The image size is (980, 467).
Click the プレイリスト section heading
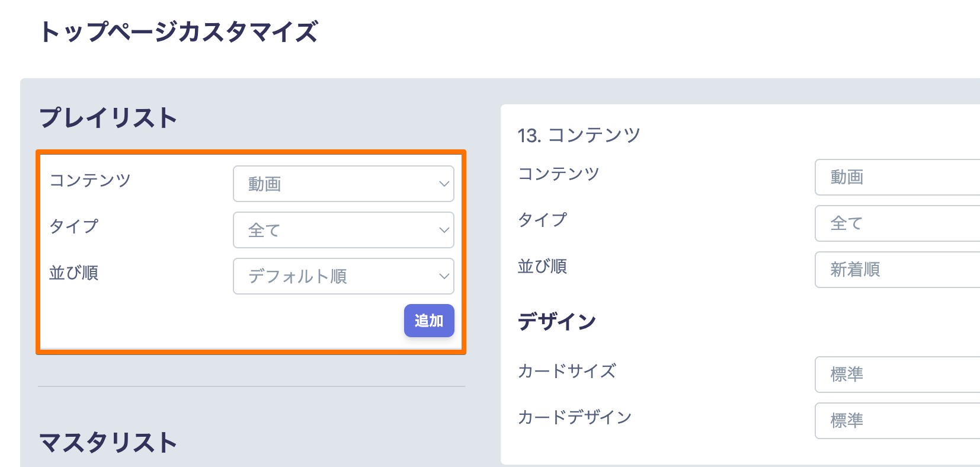point(108,118)
